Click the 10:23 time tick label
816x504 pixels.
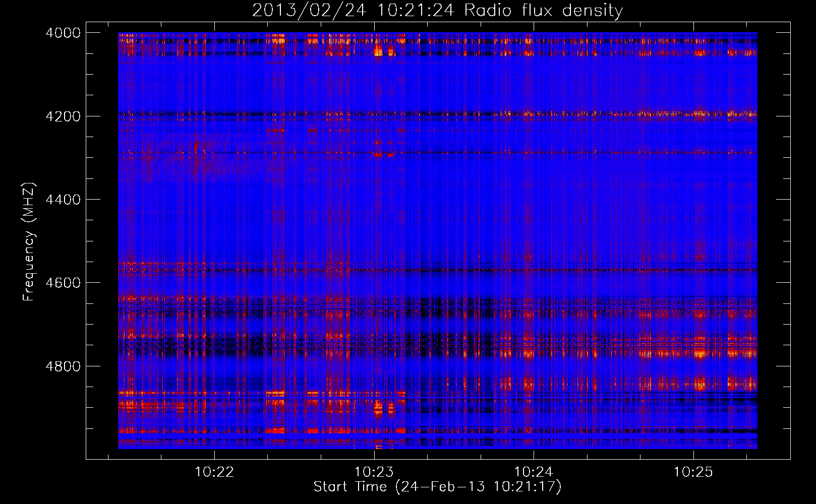click(374, 472)
